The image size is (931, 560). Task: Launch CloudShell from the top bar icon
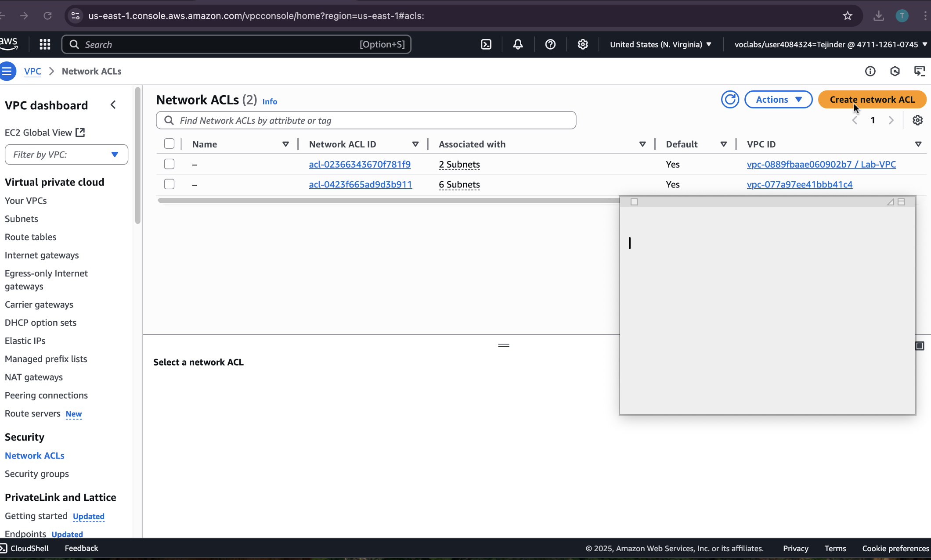486,44
